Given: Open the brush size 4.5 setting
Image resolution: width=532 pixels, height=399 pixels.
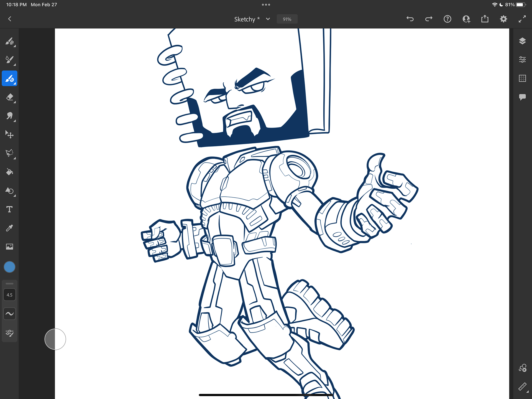Looking at the screenshot, I should [9, 295].
